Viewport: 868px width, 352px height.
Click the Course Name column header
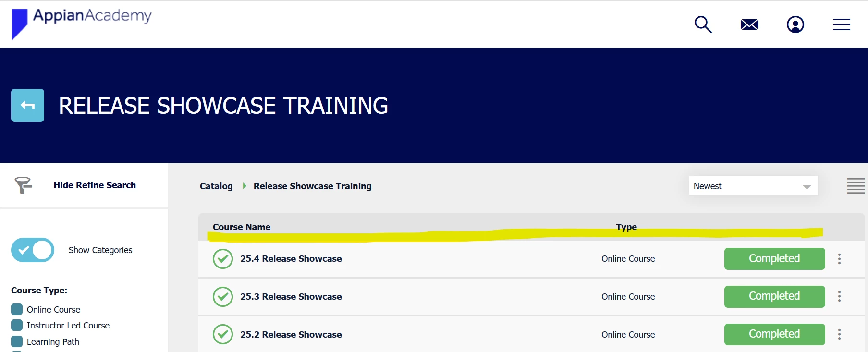click(x=242, y=227)
